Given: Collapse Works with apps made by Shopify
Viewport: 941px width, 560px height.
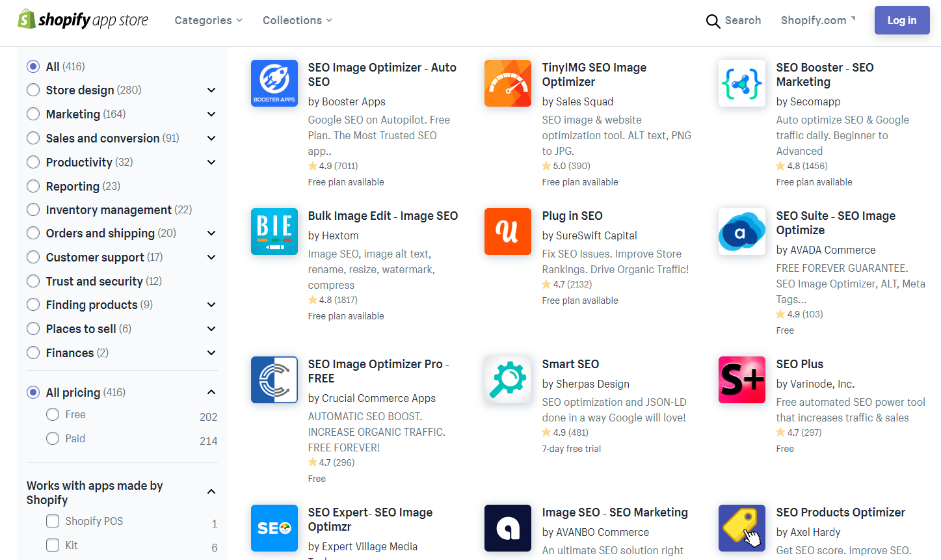Looking at the screenshot, I should coord(211,491).
